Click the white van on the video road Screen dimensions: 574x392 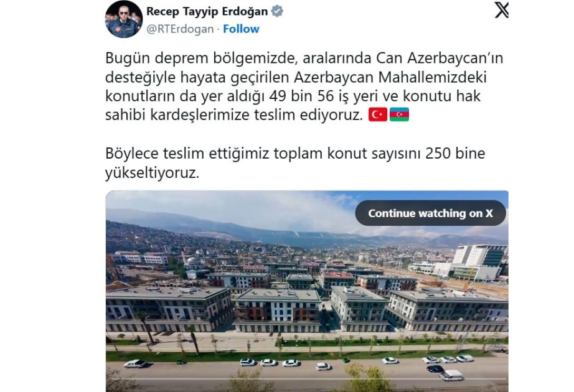click(x=451, y=375)
